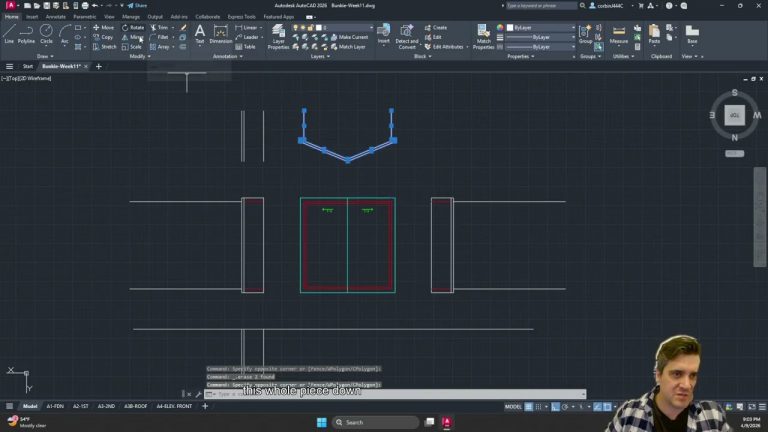Select the Line tool
The height and width of the screenshot is (432, 768).
click(9, 34)
